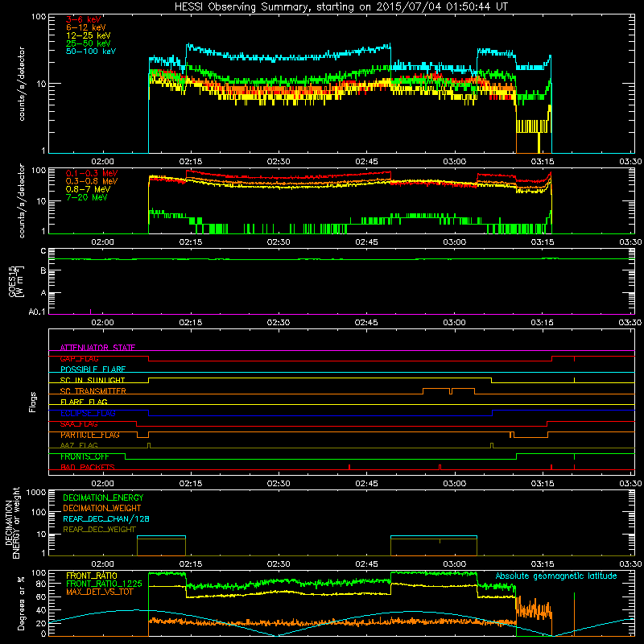Click the Degrees or % axis title
The height and width of the screenshot is (644, 644).
[x=21, y=603]
